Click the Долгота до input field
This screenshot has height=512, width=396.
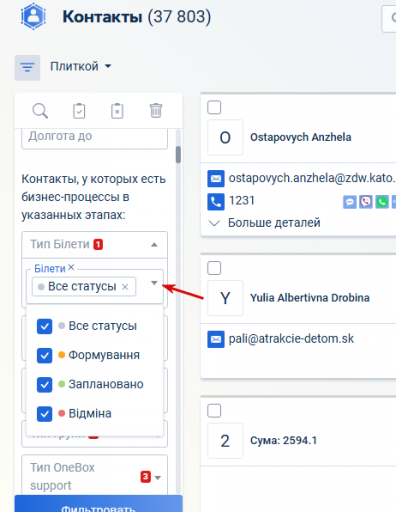click(94, 138)
